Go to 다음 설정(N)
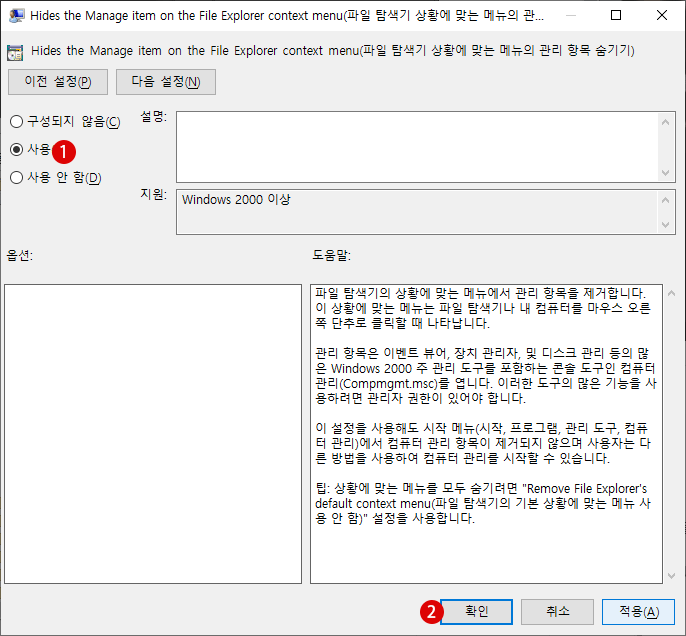Screen dimensions: 686x636 [166, 82]
